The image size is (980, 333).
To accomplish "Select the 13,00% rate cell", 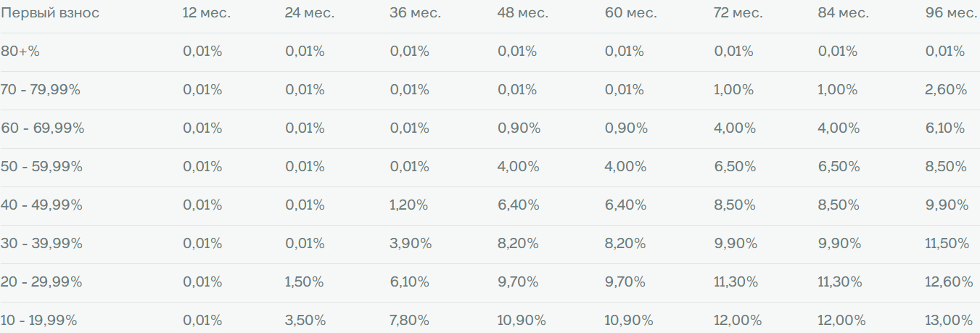I will coord(949,320).
